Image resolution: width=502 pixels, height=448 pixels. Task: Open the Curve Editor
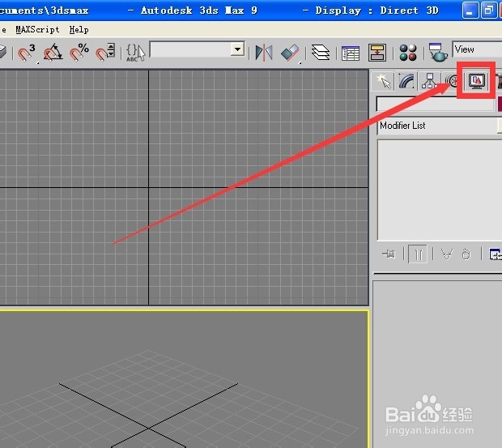351,53
